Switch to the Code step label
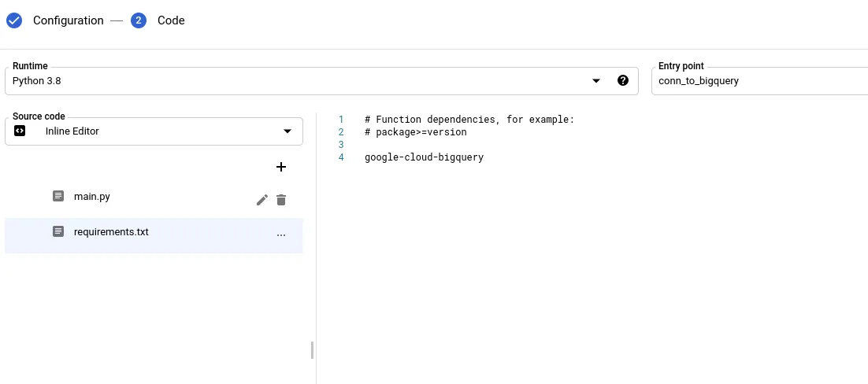868x384 pixels. 171,20
